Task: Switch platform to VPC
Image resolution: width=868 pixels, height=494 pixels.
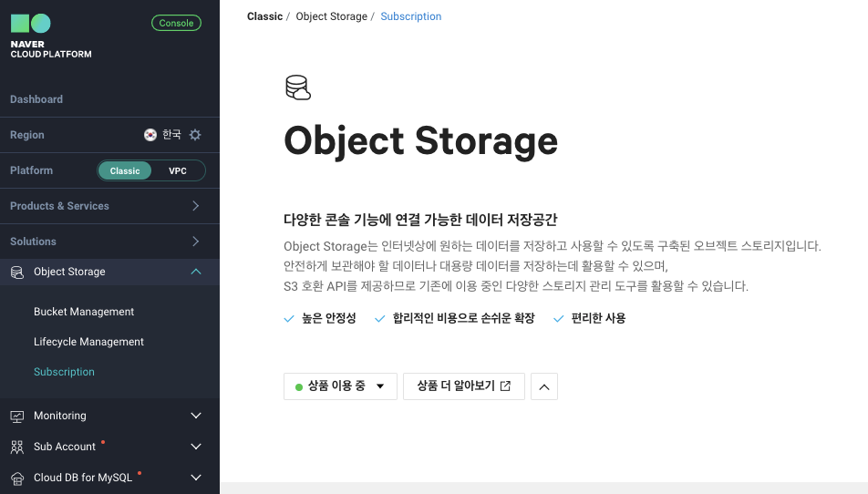Action: click(x=178, y=171)
